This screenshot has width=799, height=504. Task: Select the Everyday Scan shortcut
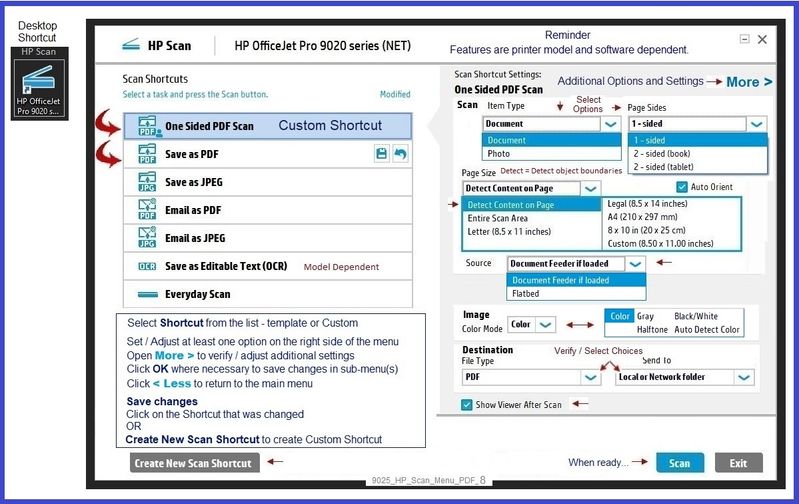(268, 294)
